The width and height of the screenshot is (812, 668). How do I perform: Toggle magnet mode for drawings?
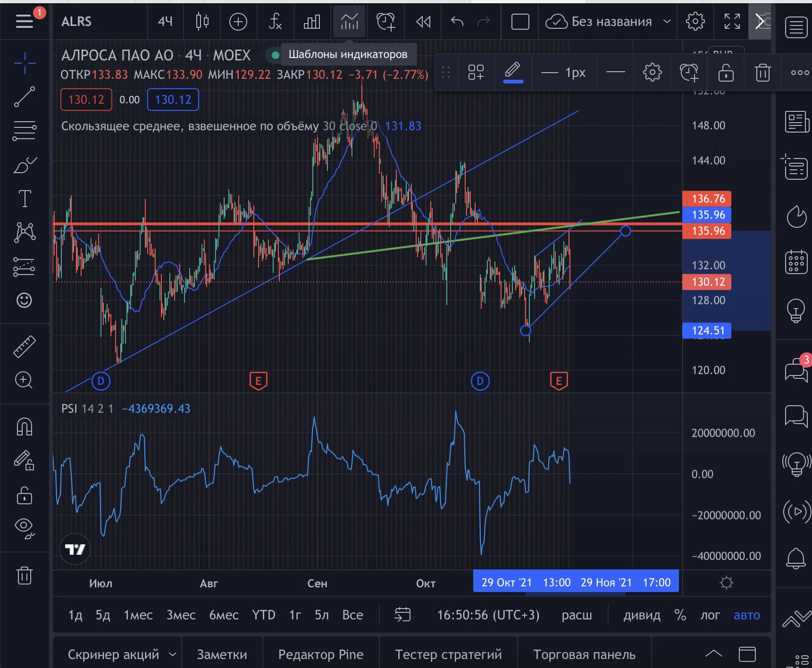pos(25,427)
